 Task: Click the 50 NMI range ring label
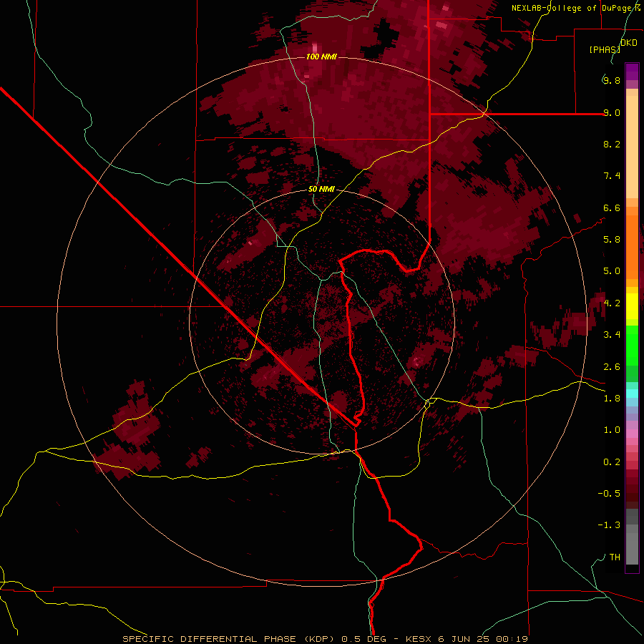[x=321, y=189]
